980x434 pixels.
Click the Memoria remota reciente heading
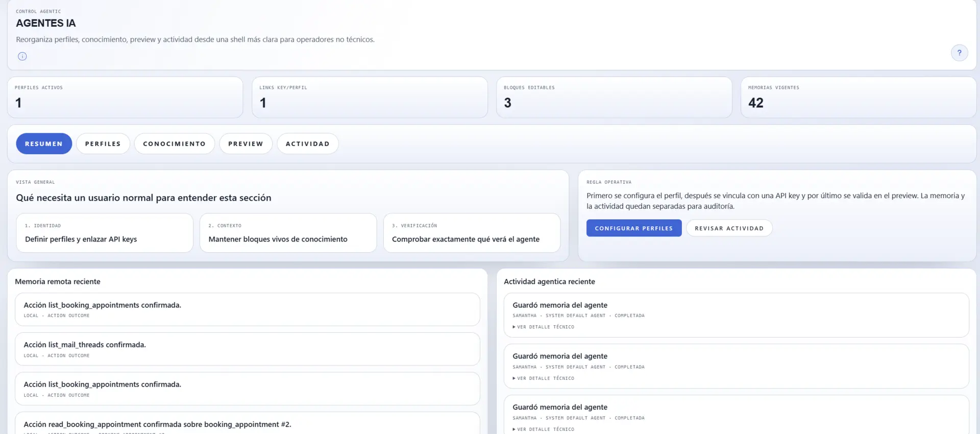point(58,282)
